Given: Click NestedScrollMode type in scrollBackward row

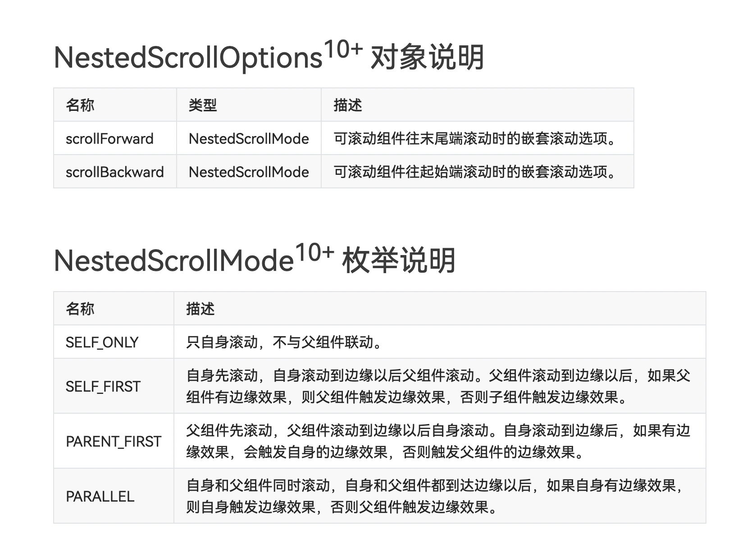Looking at the screenshot, I should click(x=249, y=172).
